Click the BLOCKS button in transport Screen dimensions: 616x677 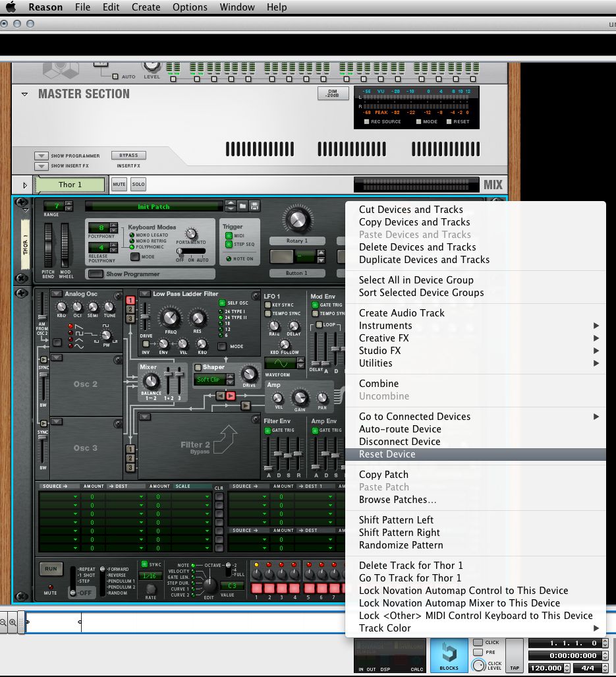coord(449,655)
